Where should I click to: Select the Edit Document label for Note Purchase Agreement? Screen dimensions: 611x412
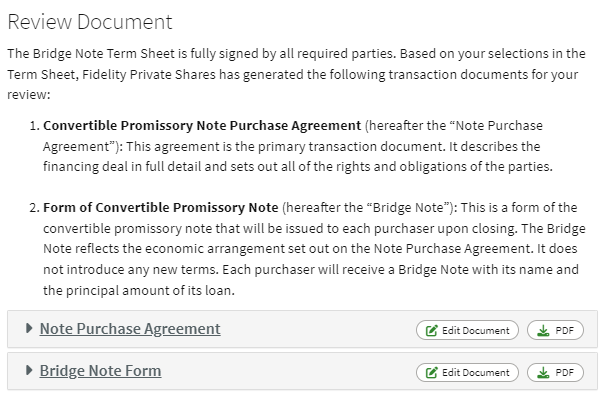475,331
